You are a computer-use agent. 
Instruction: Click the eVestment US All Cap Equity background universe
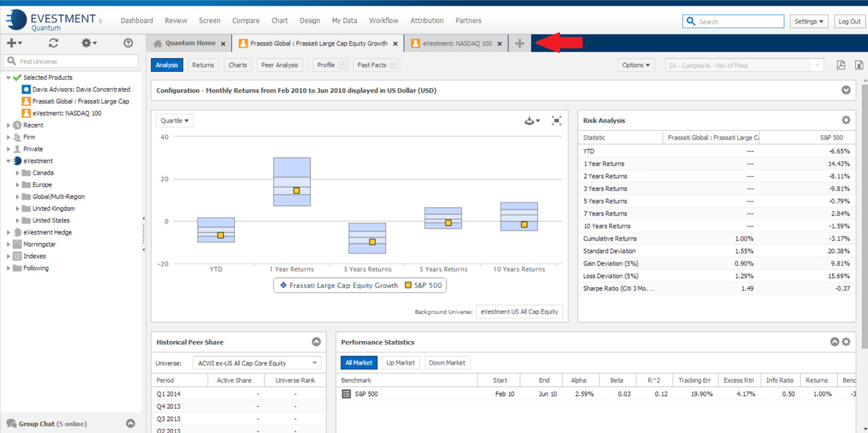click(x=520, y=311)
